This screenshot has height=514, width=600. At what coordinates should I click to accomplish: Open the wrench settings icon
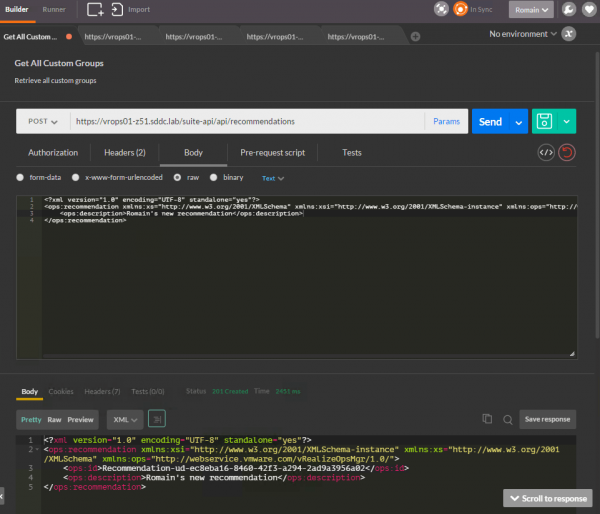click(x=569, y=9)
